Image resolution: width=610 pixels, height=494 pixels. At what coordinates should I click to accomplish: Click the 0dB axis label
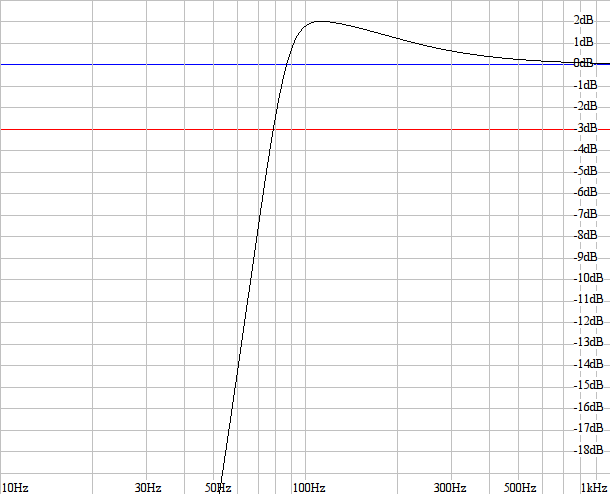[x=583, y=63]
